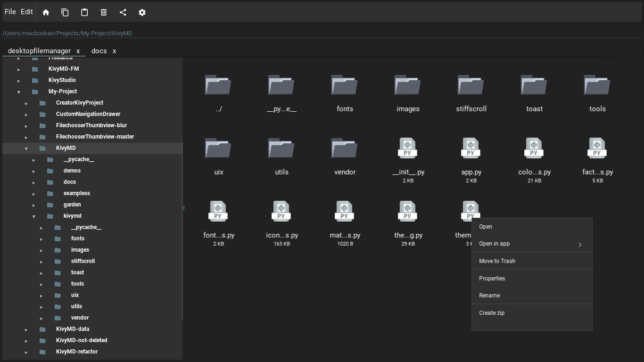
Task: Click the Home toolbar icon
Action: (46, 12)
